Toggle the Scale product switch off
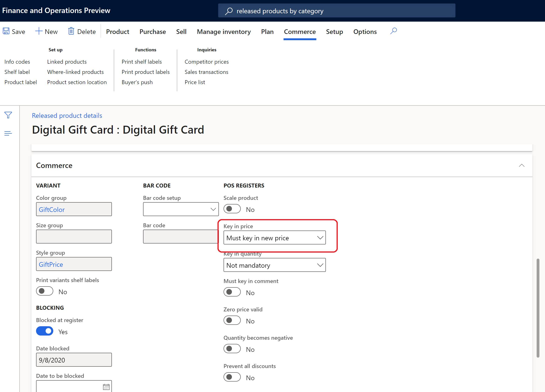 [x=232, y=209]
